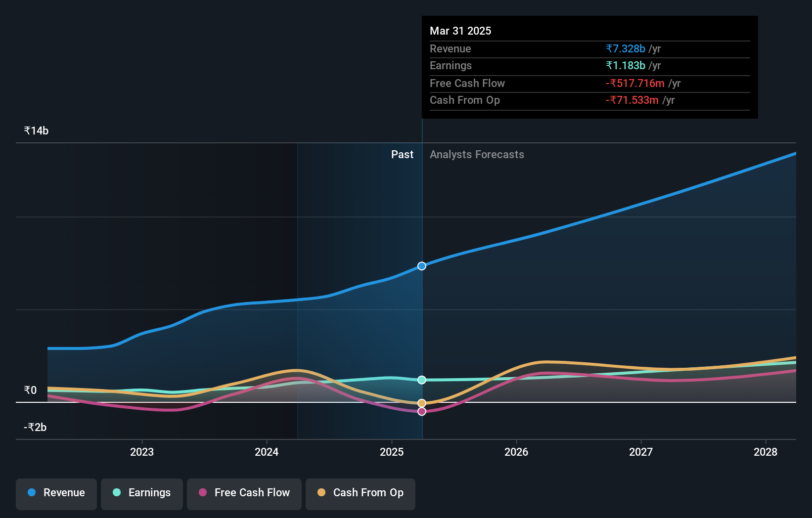Click the 2025 x-axis label
Image resolution: width=812 pixels, height=518 pixels.
(392, 452)
